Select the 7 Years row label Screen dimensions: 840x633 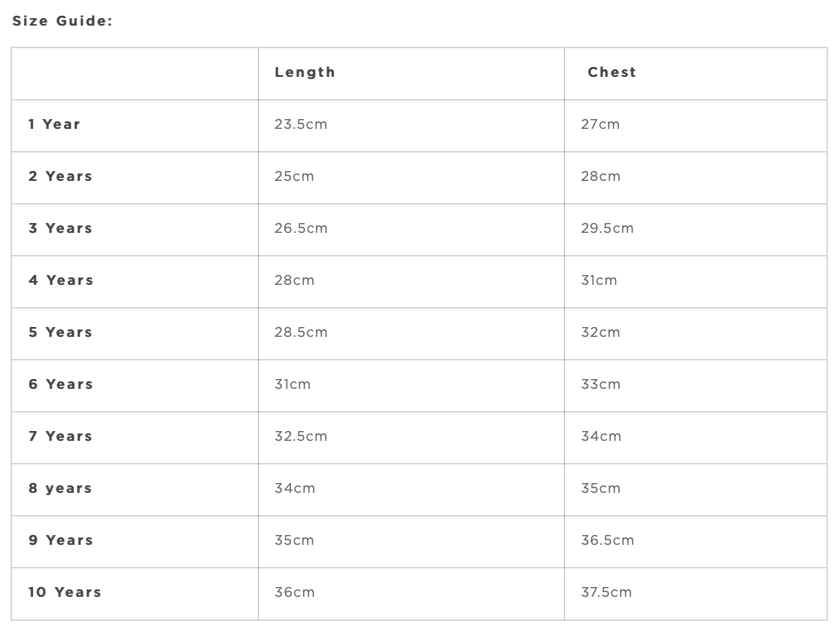(x=60, y=436)
